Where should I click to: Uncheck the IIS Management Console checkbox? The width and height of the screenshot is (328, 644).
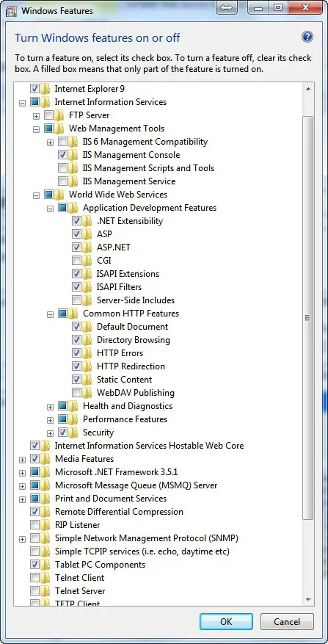[63, 155]
